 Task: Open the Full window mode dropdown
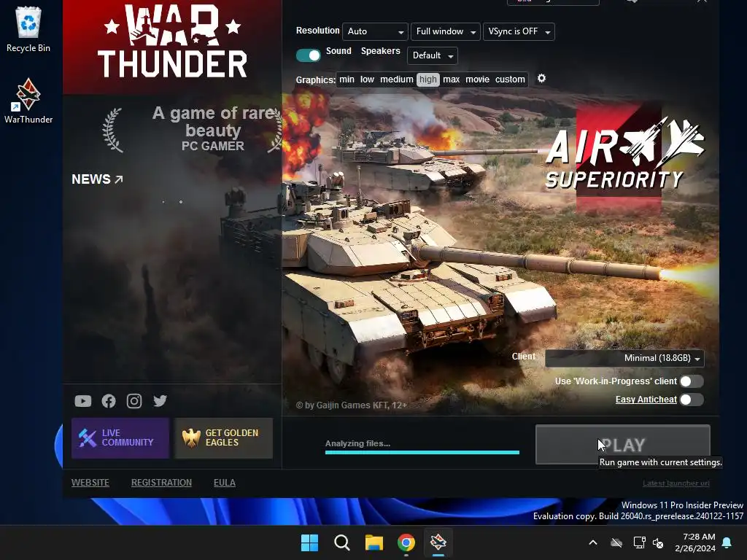[x=446, y=31]
